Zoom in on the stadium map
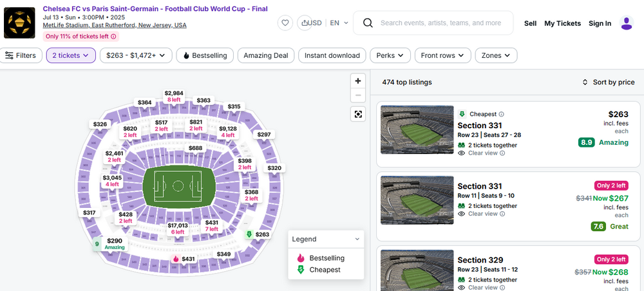The height and width of the screenshot is (291, 644). (359, 81)
